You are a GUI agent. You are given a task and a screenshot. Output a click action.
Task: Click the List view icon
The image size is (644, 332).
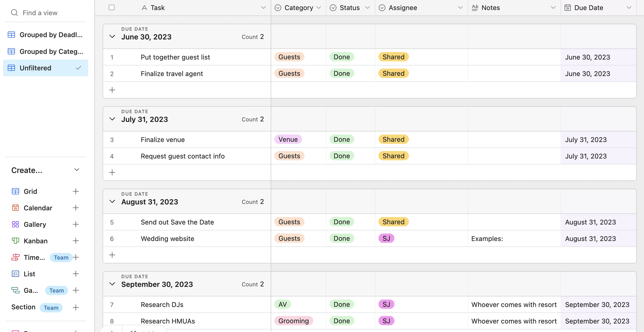click(x=15, y=274)
